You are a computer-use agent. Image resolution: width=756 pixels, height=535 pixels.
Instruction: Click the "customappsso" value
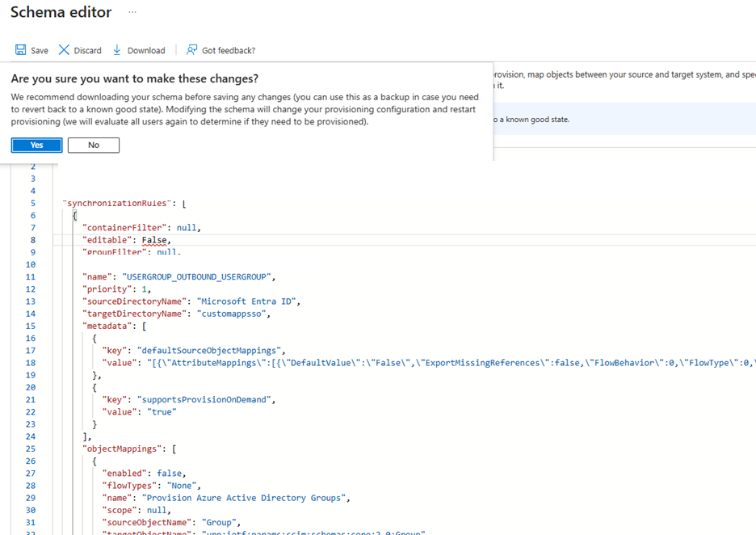click(x=232, y=314)
